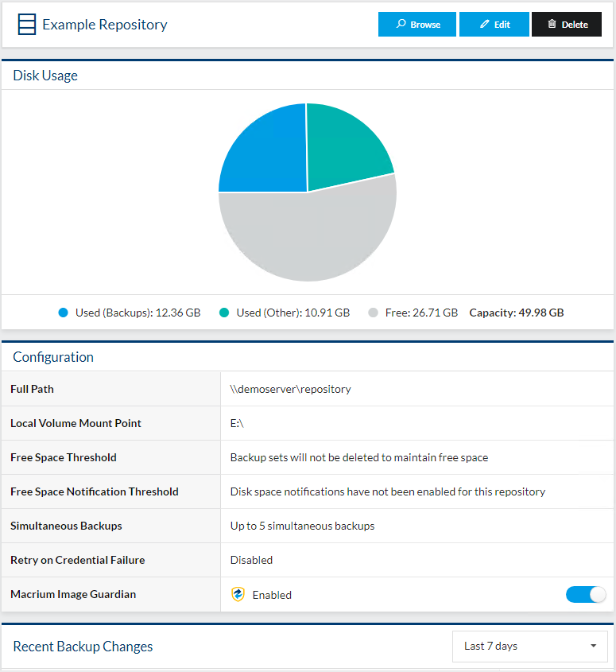Click the repository icon beside Example Repository
The height and width of the screenshot is (672, 616).
click(27, 25)
